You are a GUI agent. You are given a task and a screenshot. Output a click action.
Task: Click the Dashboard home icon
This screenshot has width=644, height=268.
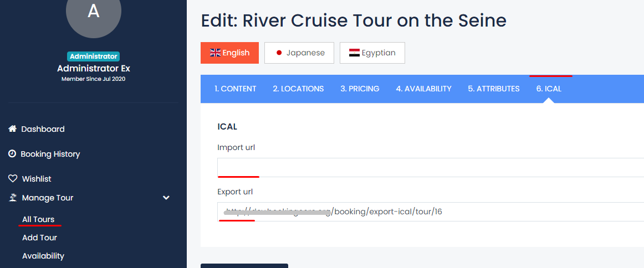click(x=12, y=129)
